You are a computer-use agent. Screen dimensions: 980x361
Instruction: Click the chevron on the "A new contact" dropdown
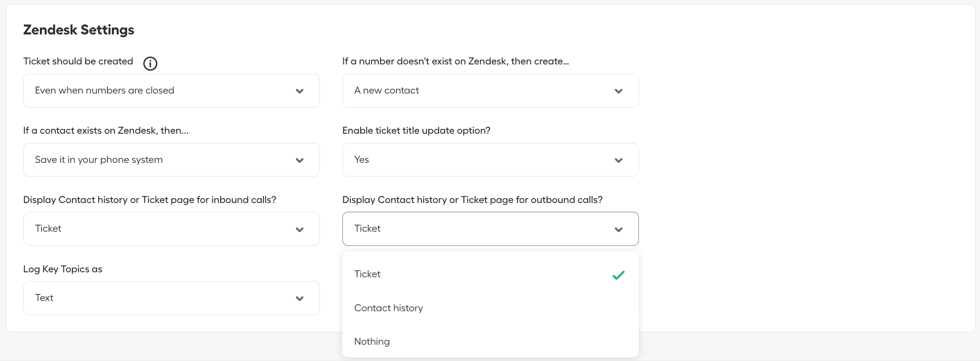[x=619, y=90]
